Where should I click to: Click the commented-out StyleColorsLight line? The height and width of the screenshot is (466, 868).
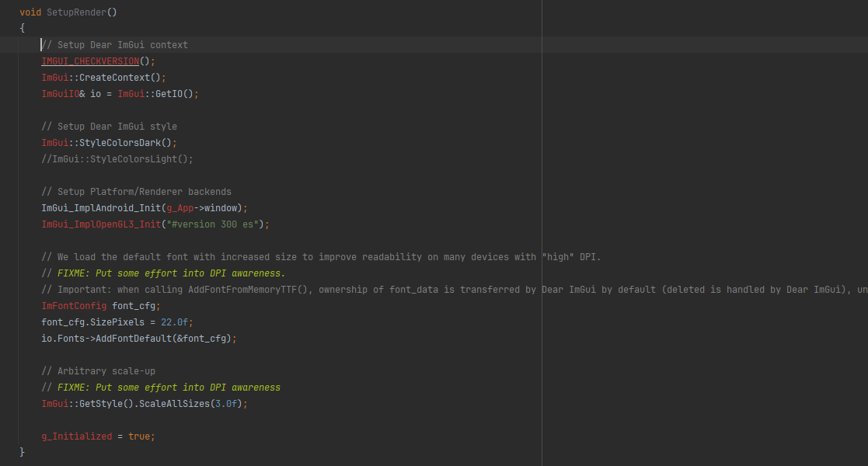(x=117, y=159)
